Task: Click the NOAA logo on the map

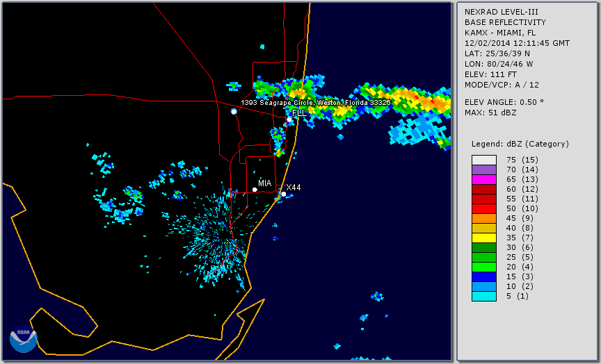Action: tap(24, 339)
